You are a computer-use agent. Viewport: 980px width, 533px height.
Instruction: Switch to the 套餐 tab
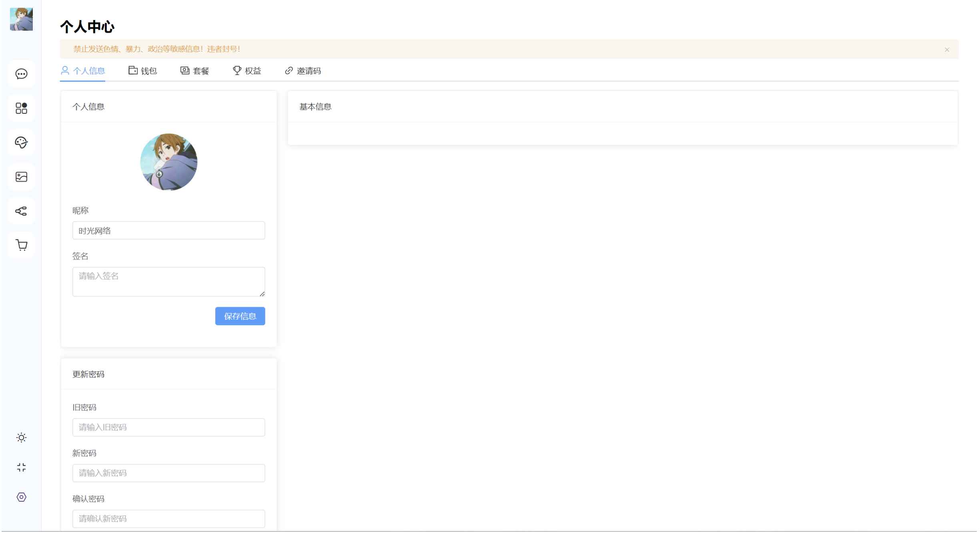pos(195,71)
